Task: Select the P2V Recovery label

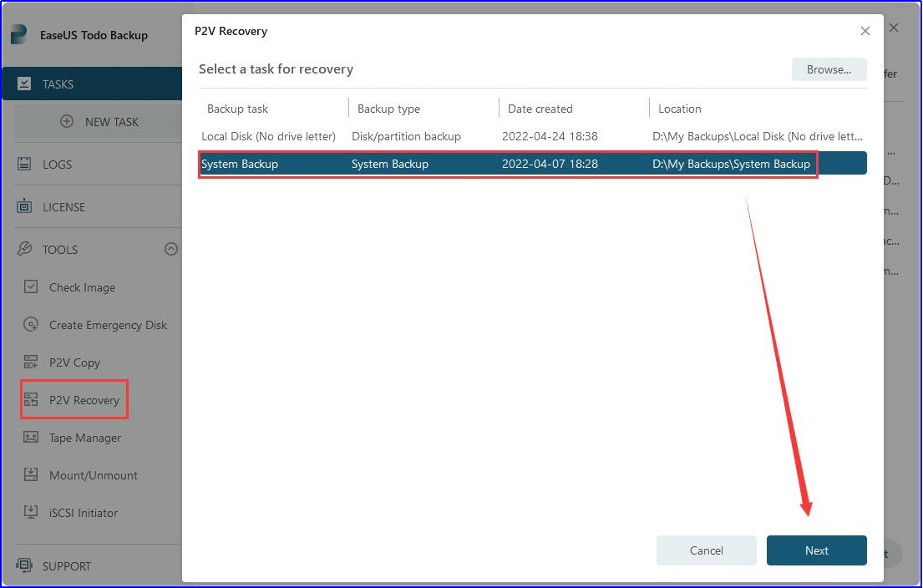Action: pyautogui.click(x=84, y=400)
